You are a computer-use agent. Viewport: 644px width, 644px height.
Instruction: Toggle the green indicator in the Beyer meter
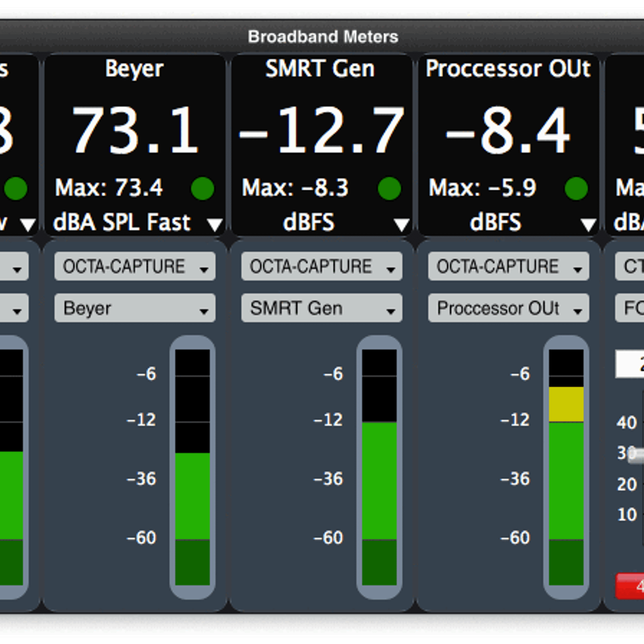tap(202, 188)
